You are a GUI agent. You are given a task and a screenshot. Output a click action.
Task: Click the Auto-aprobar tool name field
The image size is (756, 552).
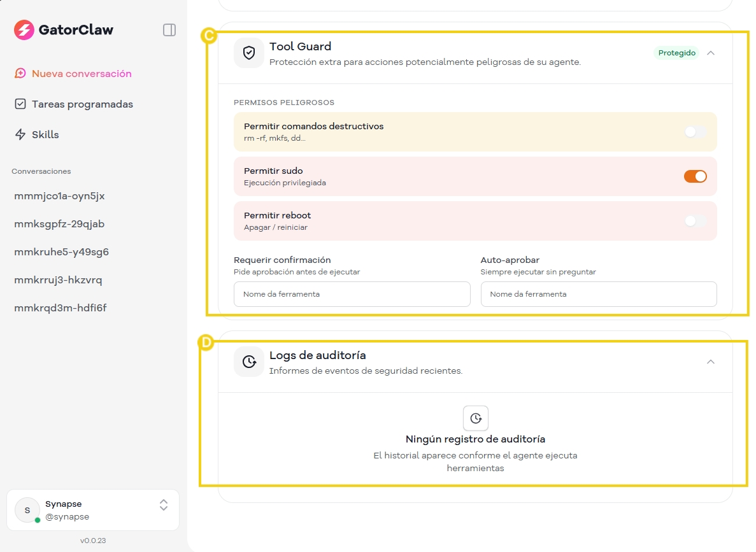[x=598, y=294]
